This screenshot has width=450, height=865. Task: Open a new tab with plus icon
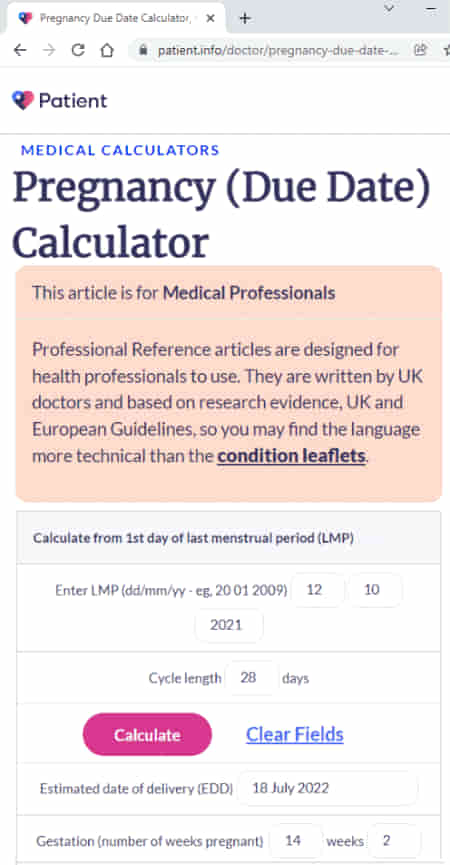pyautogui.click(x=245, y=18)
